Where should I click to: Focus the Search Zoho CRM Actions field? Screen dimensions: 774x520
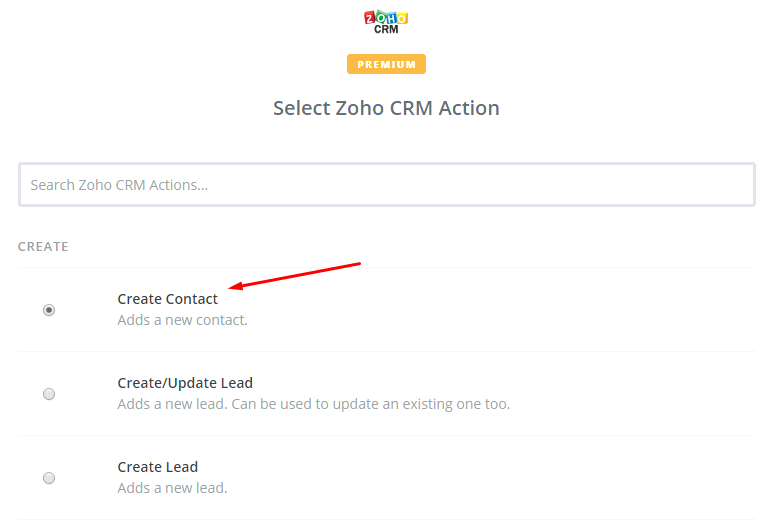pos(386,185)
